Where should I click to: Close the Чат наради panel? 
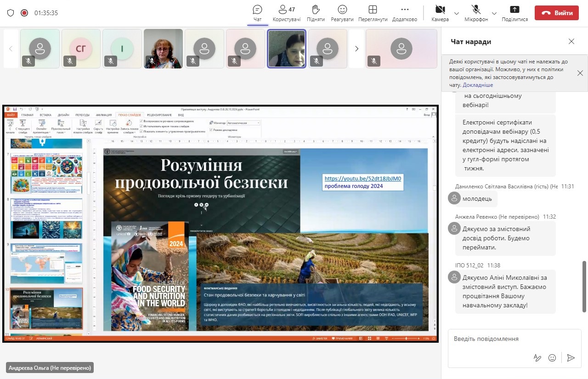point(571,41)
